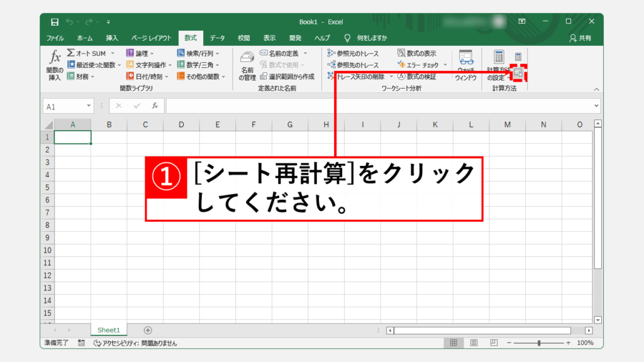Screen dimensions: 644x362
Task: Click the 再計算実行 (Calculate Now) icon
Action: pyautogui.click(x=518, y=57)
